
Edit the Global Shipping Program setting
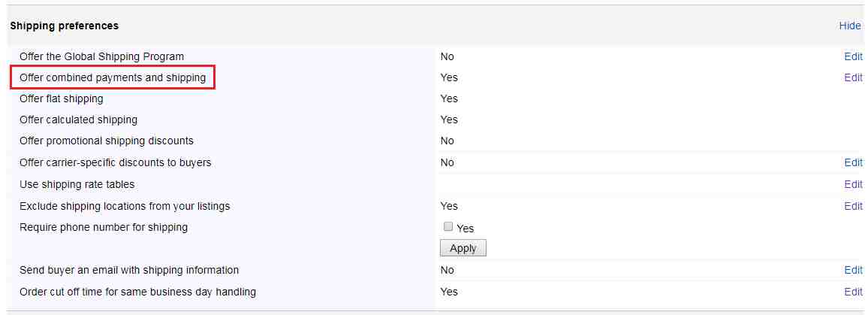pyautogui.click(x=853, y=56)
